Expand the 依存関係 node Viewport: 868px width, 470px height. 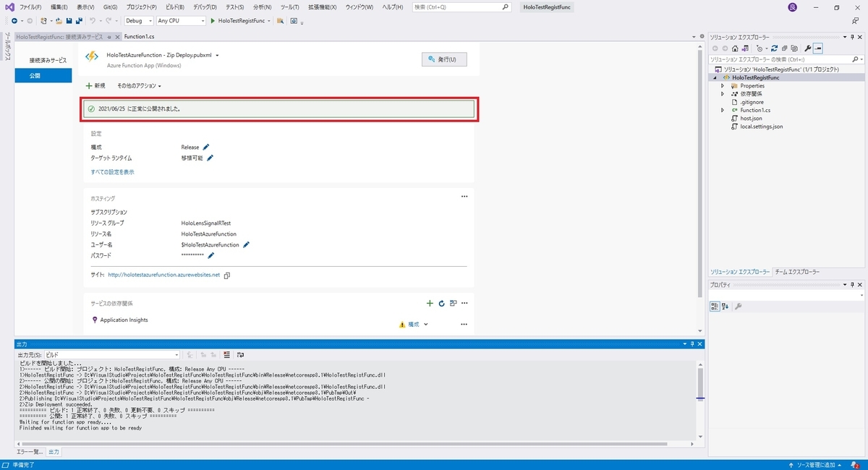coord(722,94)
